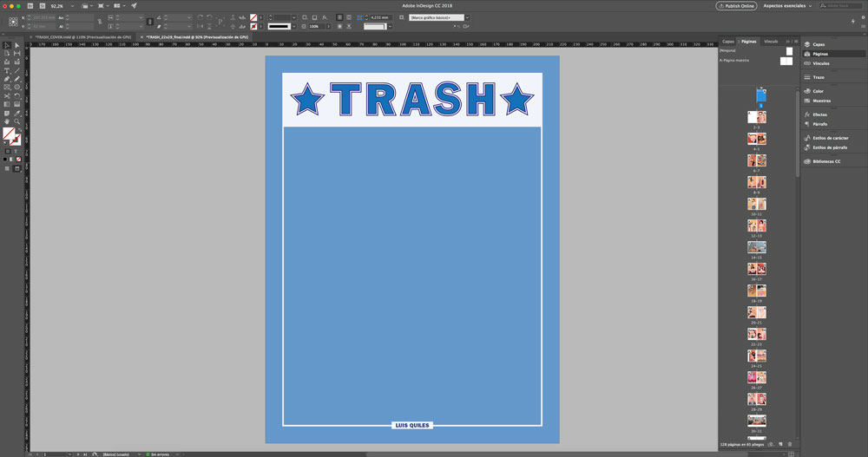Swap fill and stroke colors
Screen dimensions: 868x457
pos(19,131)
